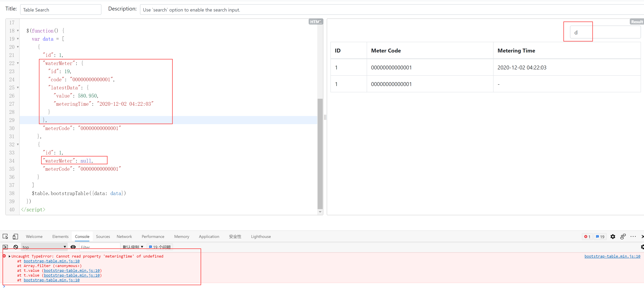
Task: Toggle device emulation mode icon
Action: [15, 236]
